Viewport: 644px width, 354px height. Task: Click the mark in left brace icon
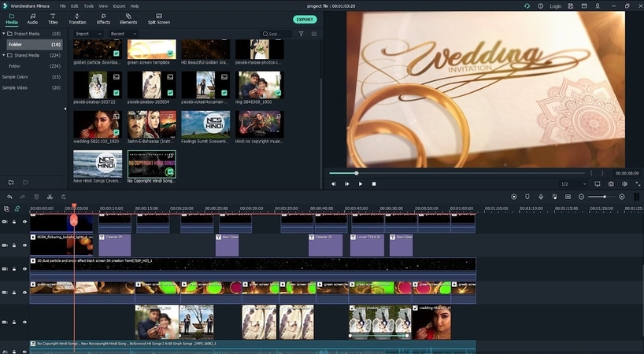pos(591,173)
